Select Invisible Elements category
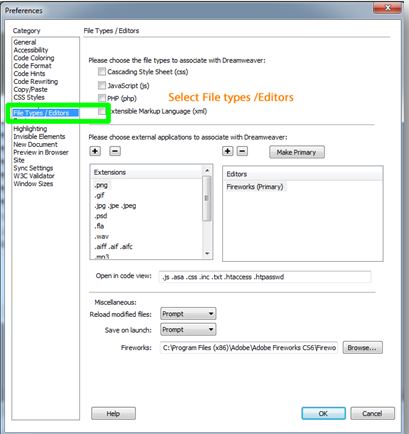409x434 pixels. [x=39, y=137]
